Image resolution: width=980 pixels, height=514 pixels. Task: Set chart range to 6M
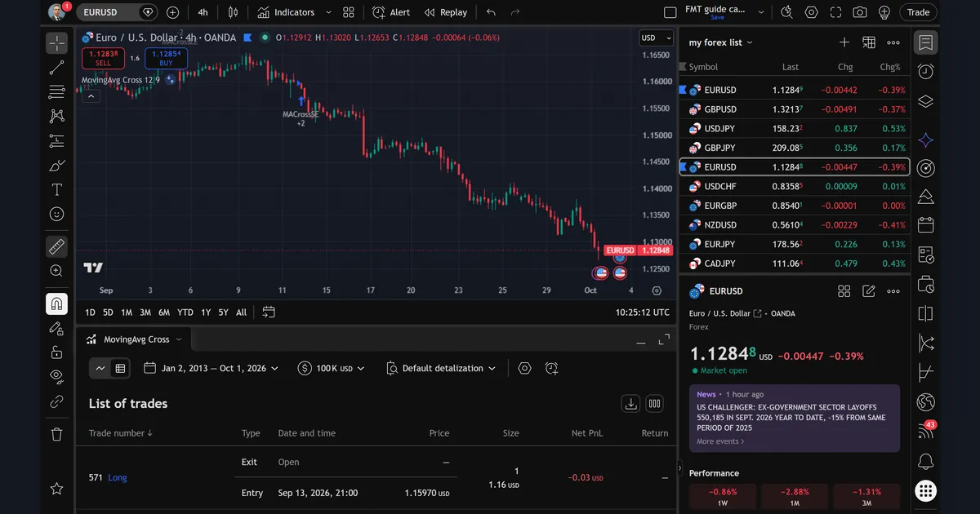(x=163, y=312)
